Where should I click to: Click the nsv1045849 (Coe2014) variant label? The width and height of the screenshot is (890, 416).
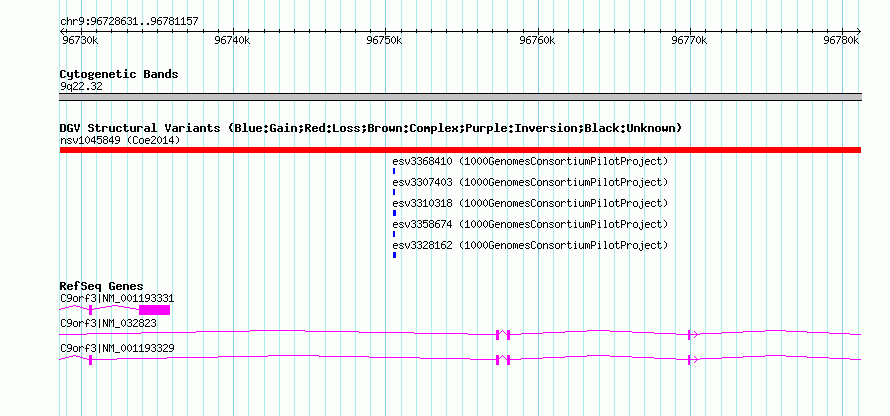pos(120,140)
